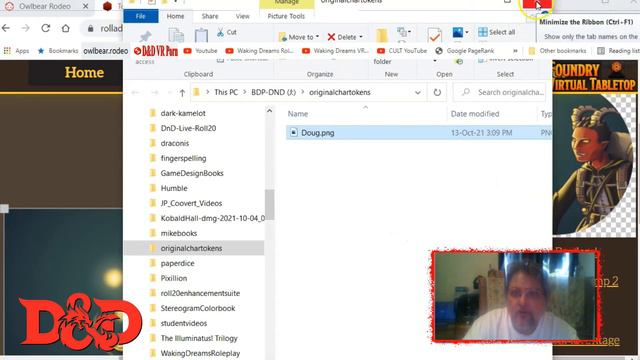
Task: Open the dark-kamelot folder
Action: pyautogui.click(x=183, y=113)
